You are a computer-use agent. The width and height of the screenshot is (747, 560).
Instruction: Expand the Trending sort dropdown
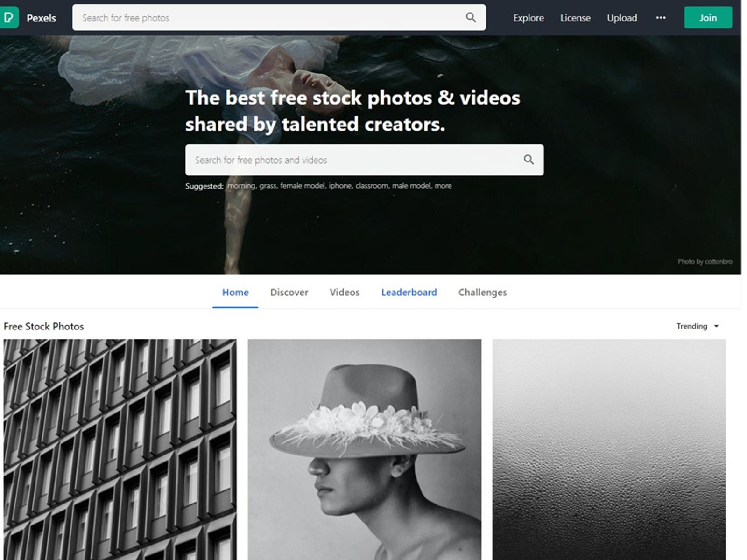(x=698, y=326)
